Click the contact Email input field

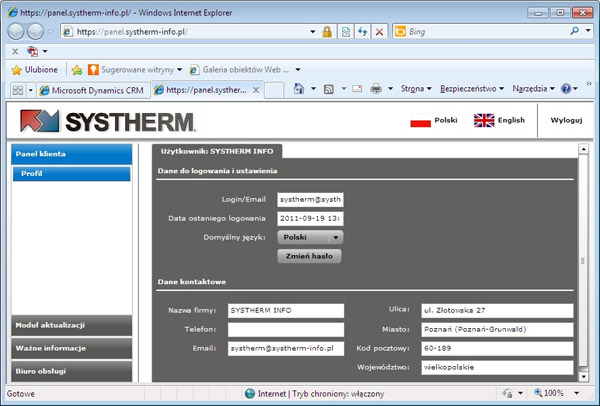[x=286, y=349]
